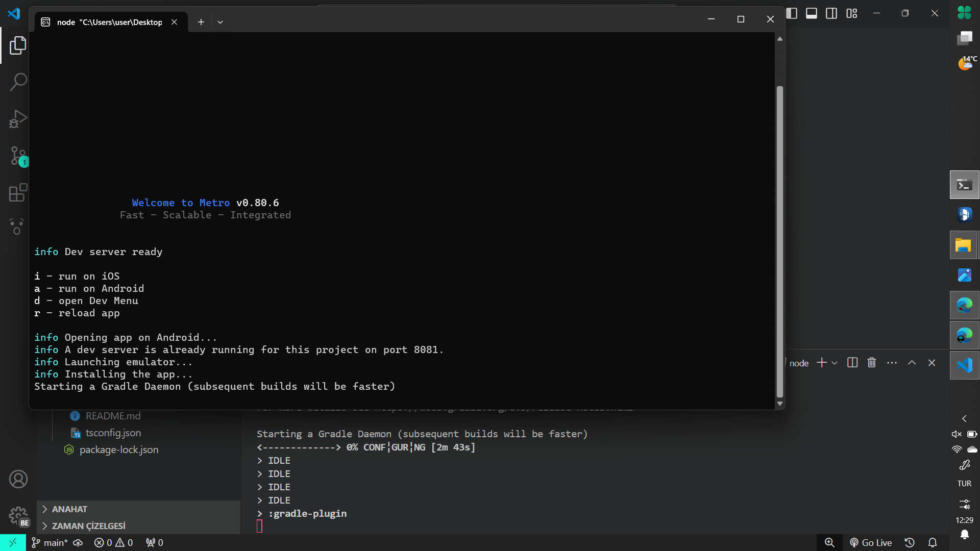Open the Extensions view
The width and height of the screenshot is (980, 551).
click(18, 193)
